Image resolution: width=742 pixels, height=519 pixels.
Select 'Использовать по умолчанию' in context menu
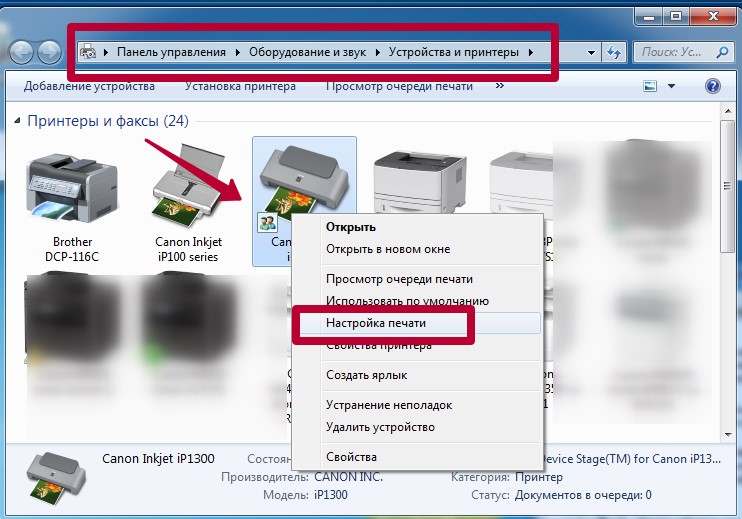407,300
